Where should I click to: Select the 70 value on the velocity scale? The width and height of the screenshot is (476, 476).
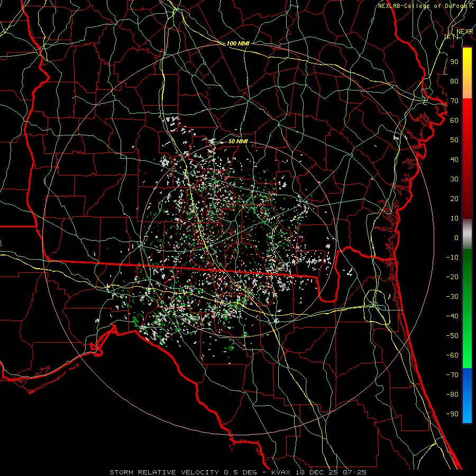click(454, 101)
